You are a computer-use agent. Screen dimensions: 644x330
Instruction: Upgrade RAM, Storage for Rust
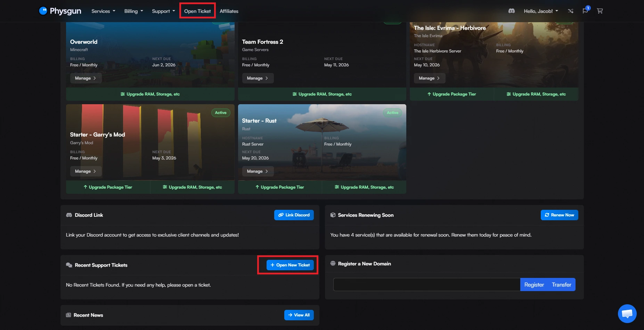coord(364,187)
